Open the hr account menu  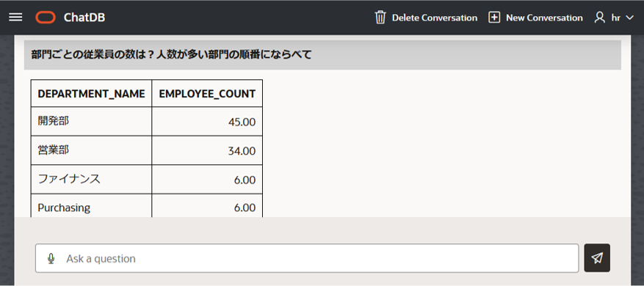click(615, 18)
